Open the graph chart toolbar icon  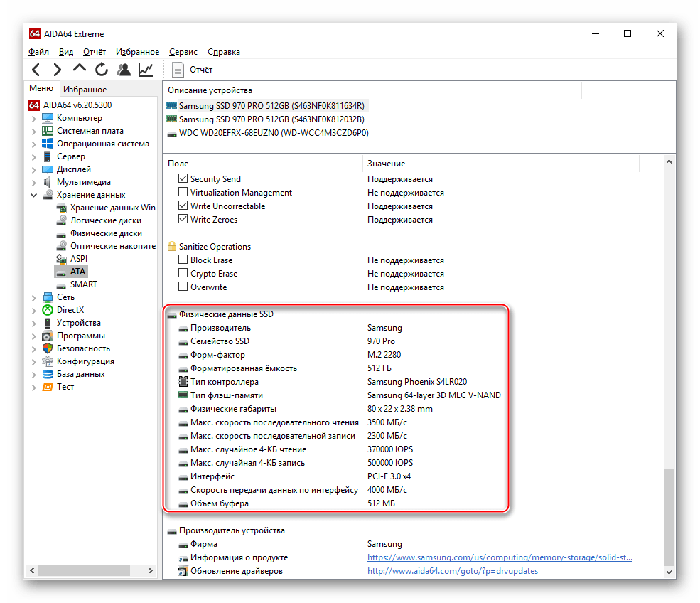click(x=146, y=70)
